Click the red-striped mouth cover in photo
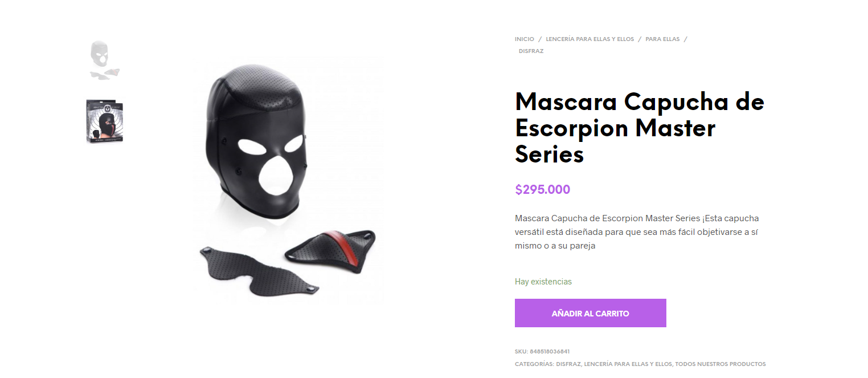Screen dimensions: 868x378 (330, 250)
